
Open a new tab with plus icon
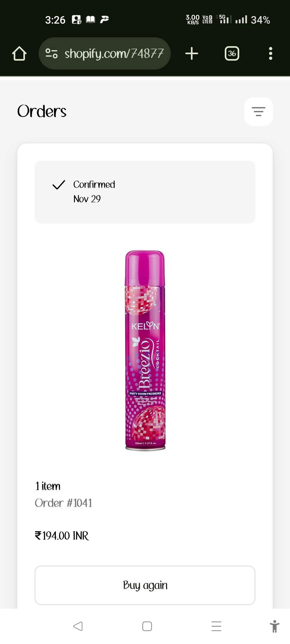(x=192, y=53)
